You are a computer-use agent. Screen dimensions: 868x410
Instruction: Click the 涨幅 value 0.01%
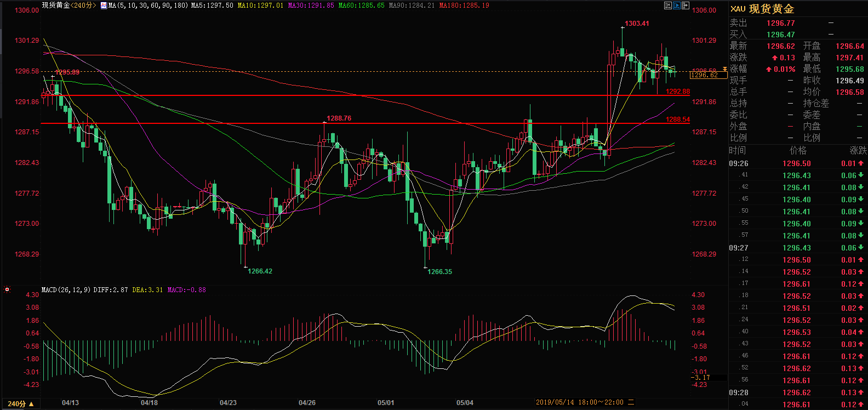pyautogui.click(x=784, y=69)
